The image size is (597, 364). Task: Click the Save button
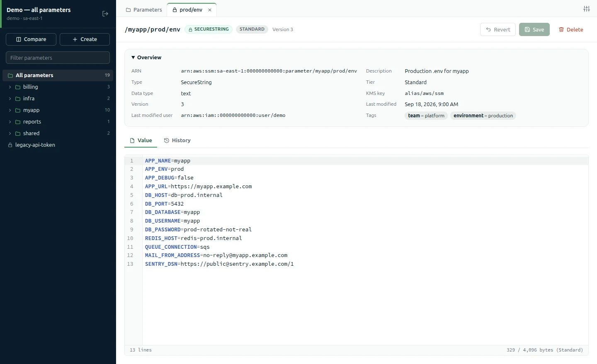coord(534,29)
